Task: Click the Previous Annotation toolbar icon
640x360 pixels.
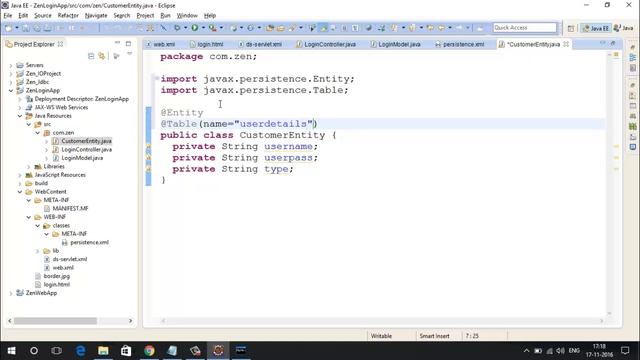Action: tap(412, 28)
